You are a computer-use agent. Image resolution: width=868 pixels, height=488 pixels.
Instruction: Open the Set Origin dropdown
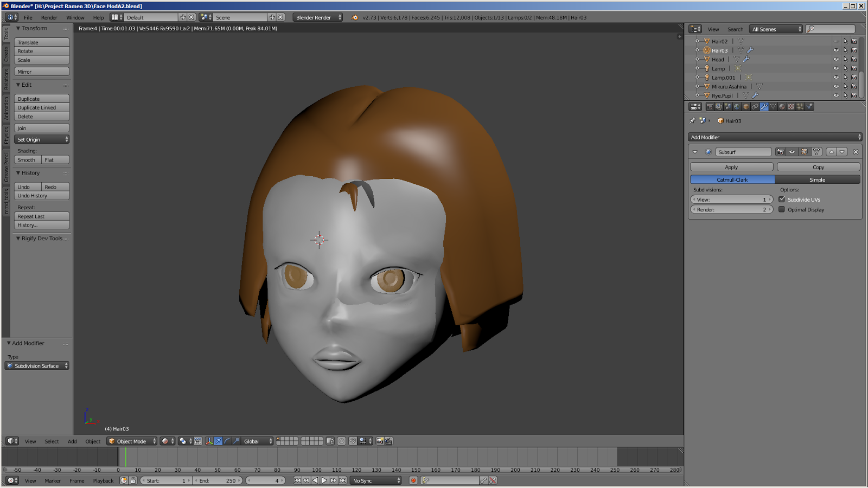tap(42, 139)
